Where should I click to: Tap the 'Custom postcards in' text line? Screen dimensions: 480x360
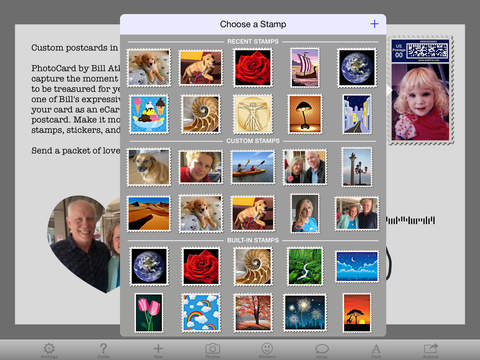pyautogui.click(x=75, y=48)
